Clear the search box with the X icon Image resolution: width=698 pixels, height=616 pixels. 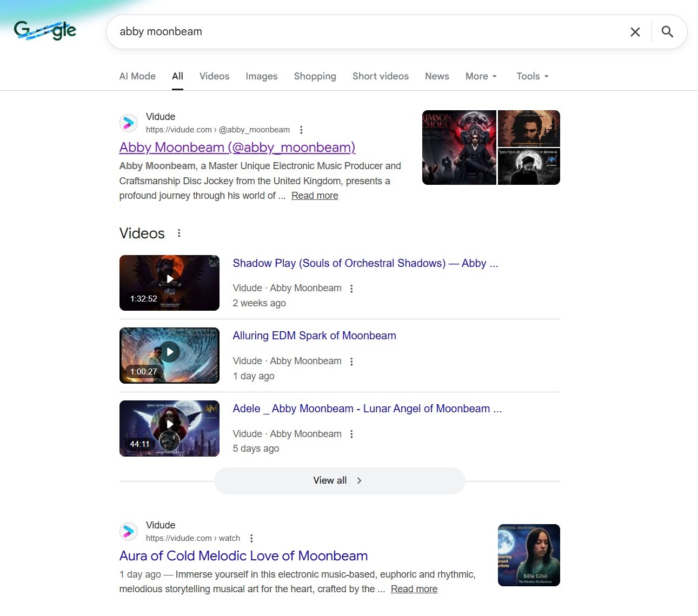pos(635,32)
